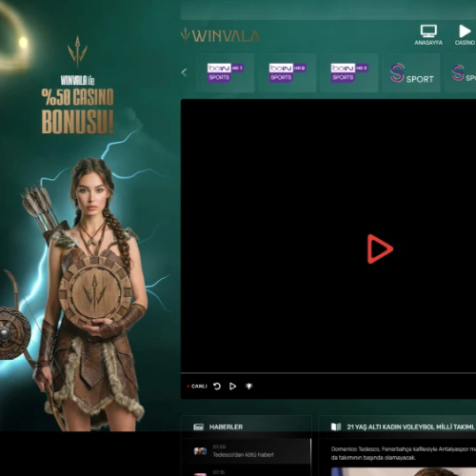
Task: Open the volleyball national team article title
Action: click(x=410, y=426)
